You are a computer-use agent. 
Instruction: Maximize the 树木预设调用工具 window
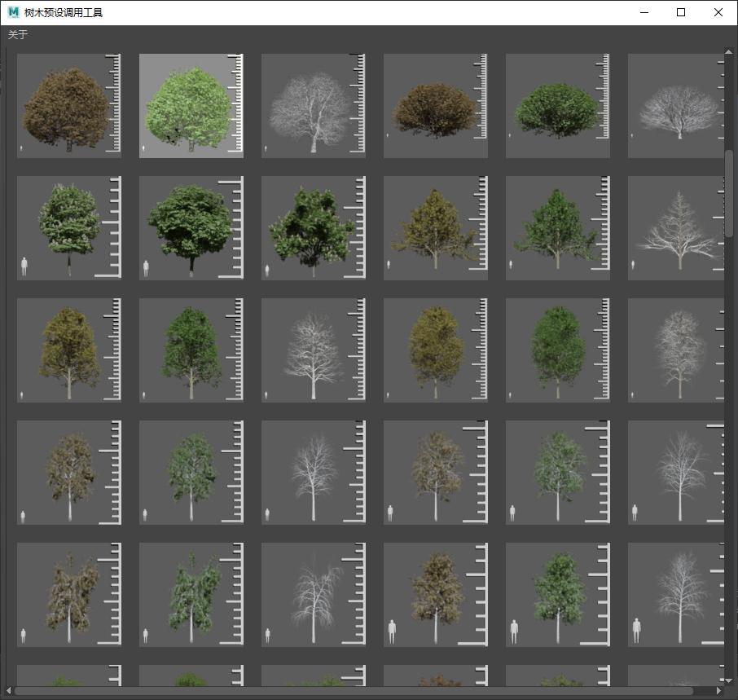[681, 12]
